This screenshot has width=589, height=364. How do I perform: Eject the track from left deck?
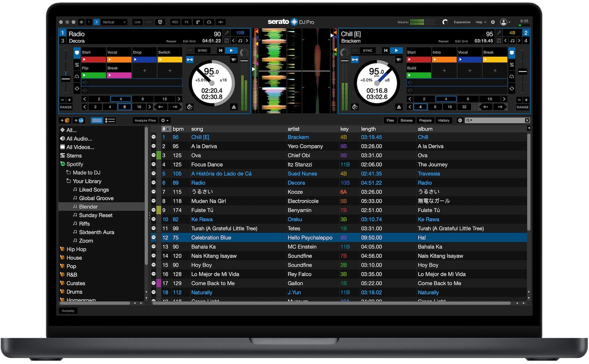coord(234,107)
